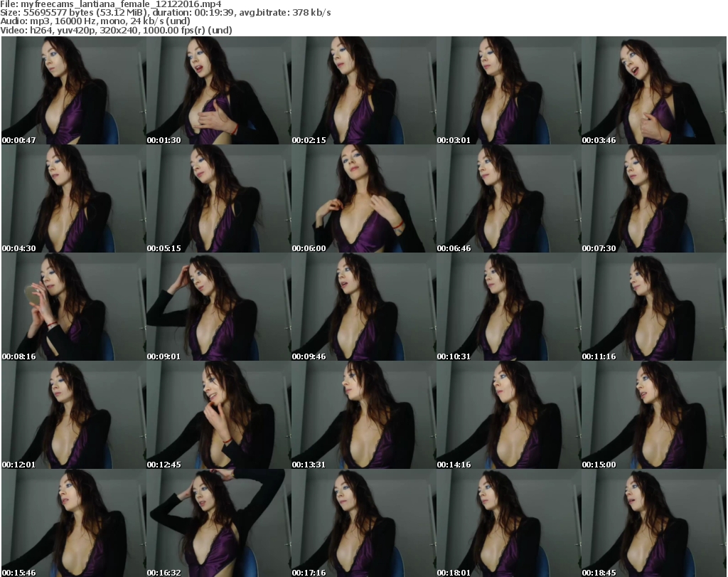Viewport: 728px width, 577px height.
Task: Open the frame at 00:03:01
Action: [x=509, y=90]
